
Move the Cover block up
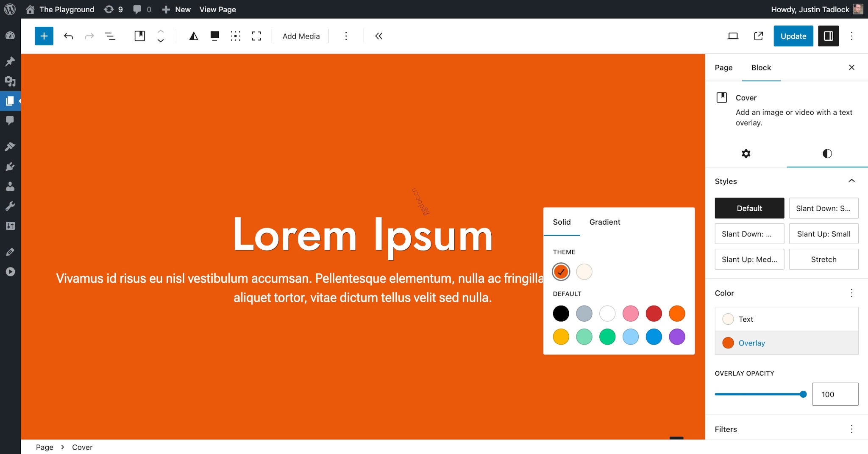tap(161, 31)
